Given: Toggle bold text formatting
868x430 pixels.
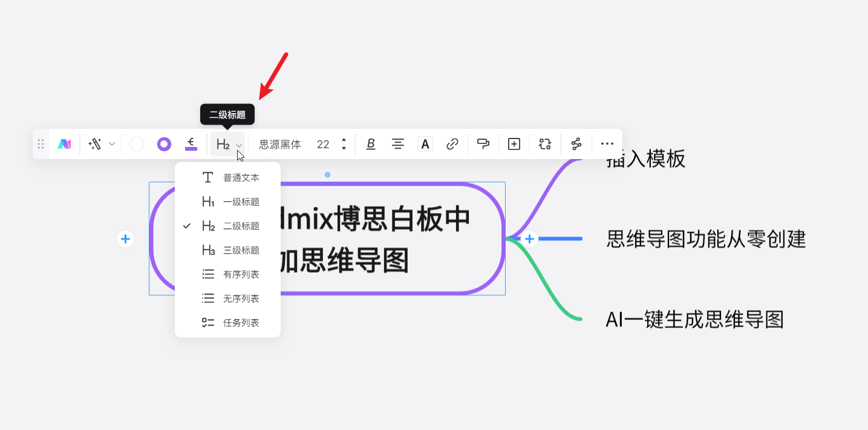Looking at the screenshot, I should [x=371, y=144].
